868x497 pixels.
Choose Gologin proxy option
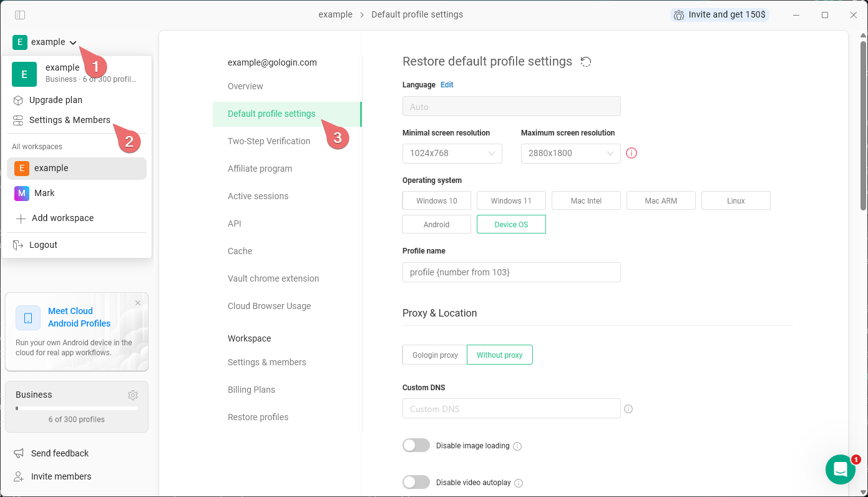tap(435, 355)
